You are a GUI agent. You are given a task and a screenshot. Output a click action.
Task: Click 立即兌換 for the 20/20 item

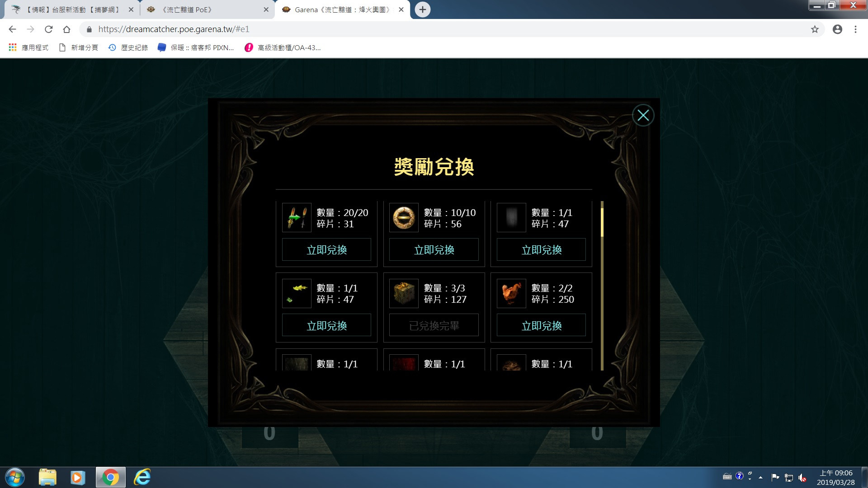(326, 250)
